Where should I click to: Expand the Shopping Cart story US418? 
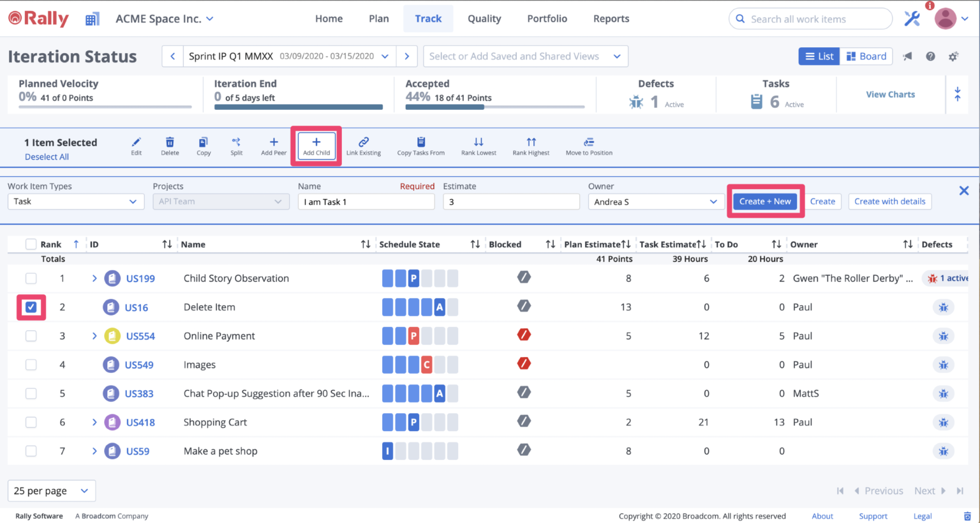[94, 422]
